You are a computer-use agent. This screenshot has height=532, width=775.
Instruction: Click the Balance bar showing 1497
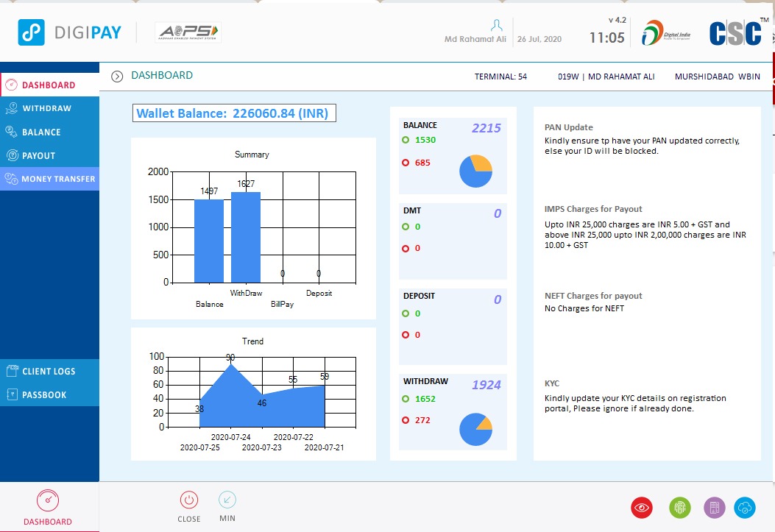click(x=209, y=241)
